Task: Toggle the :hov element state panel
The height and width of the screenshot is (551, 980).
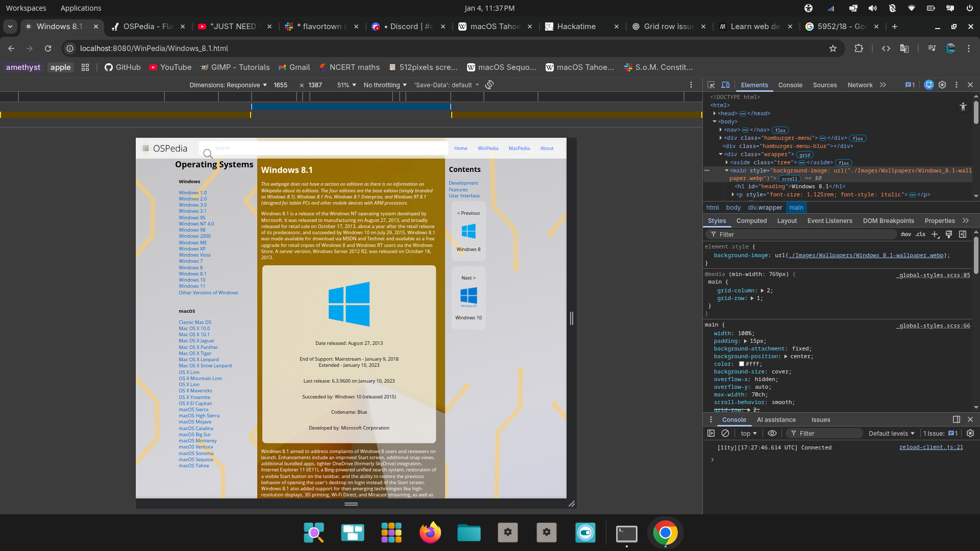Action: coord(905,234)
